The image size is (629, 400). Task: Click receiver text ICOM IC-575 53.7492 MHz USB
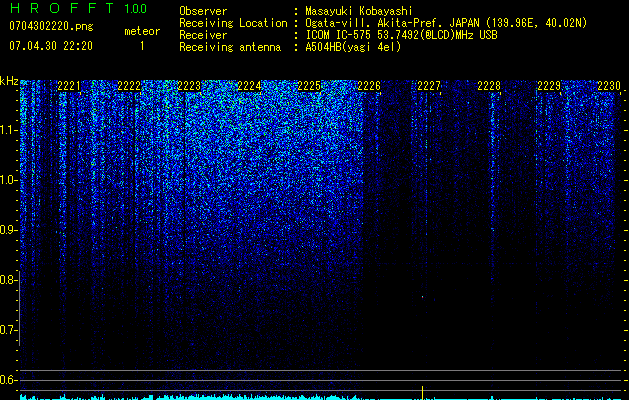401,35
